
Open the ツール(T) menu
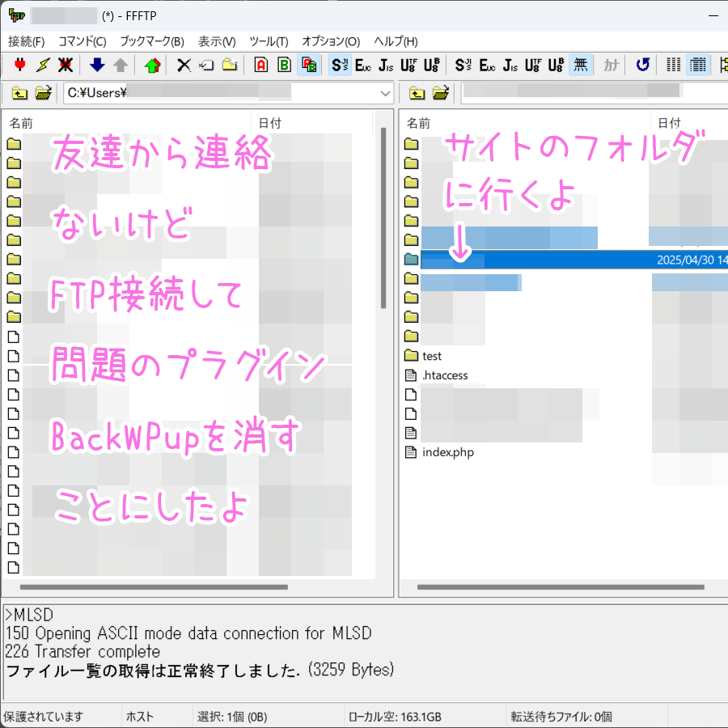click(x=269, y=42)
